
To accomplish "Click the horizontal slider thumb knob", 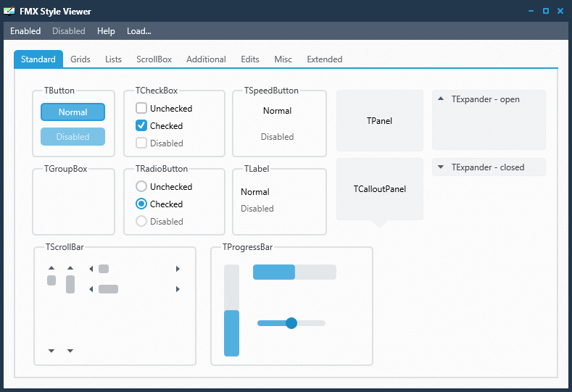I will (x=291, y=323).
